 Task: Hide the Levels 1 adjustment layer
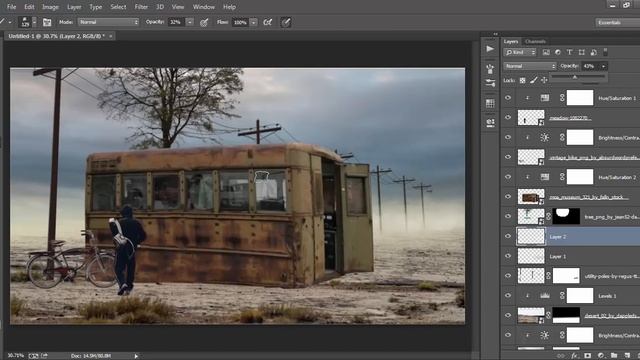pos(508,296)
